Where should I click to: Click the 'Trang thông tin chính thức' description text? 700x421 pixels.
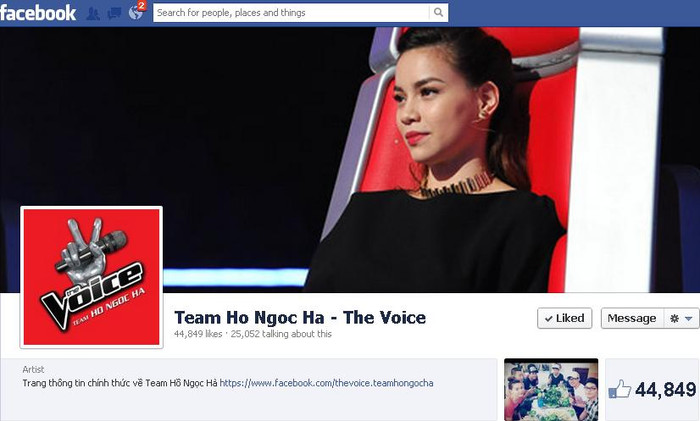121,383
